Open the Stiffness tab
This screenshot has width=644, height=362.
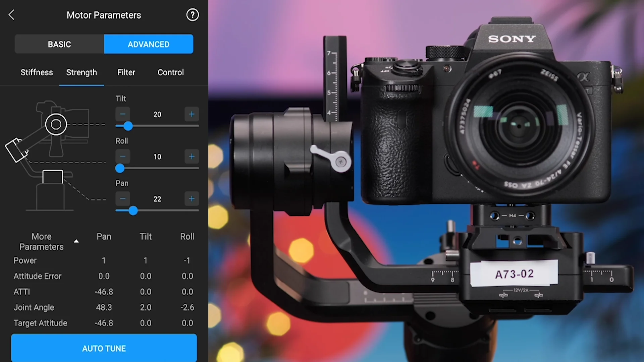37,72
